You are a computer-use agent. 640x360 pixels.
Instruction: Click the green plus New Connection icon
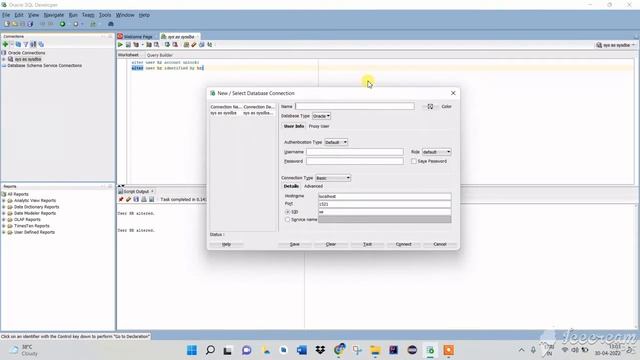(x=5, y=44)
